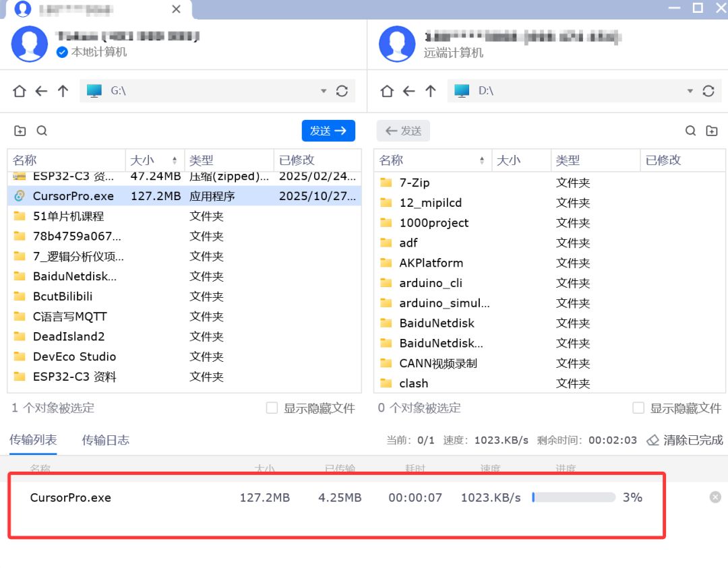728x568 pixels.
Task: Cancel the CursorPro.exe transfer
Action: (x=715, y=497)
